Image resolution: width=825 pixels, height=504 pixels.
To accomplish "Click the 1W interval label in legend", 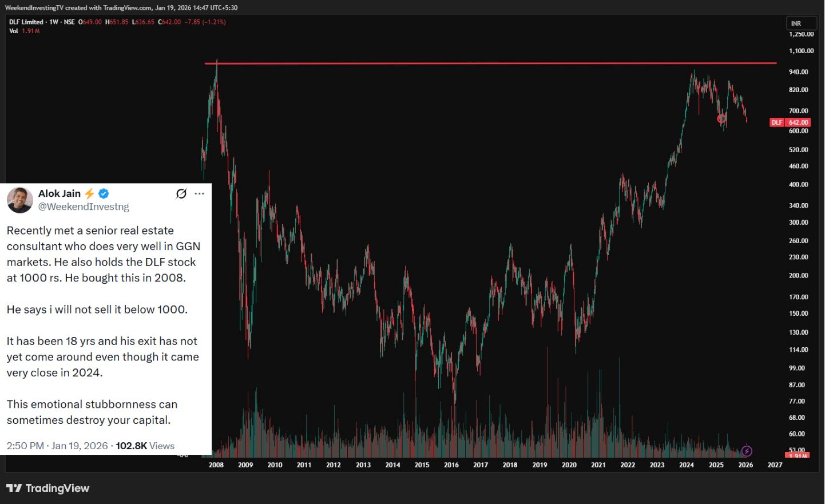I will tap(54, 22).
